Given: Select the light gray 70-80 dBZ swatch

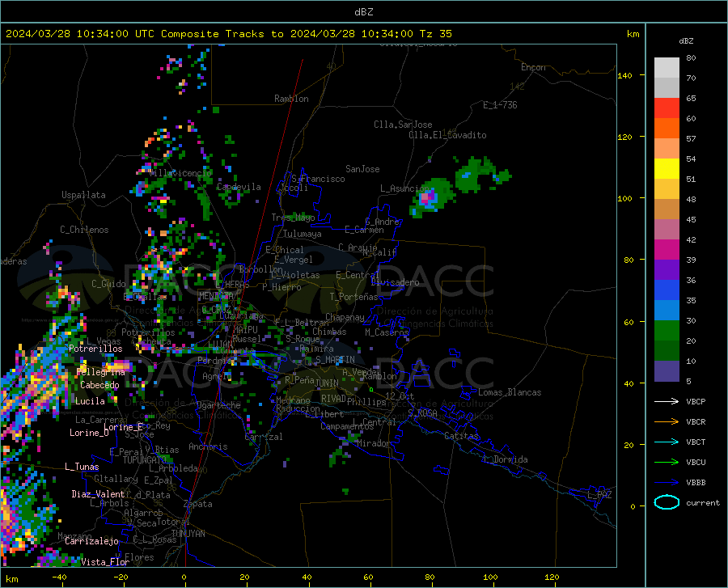Looking at the screenshot, I should click(667, 68).
